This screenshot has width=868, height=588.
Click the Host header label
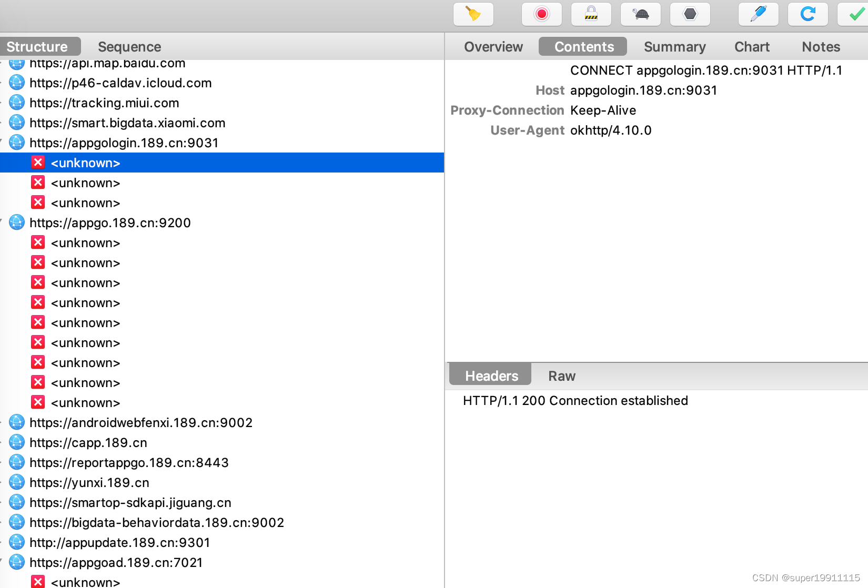[550, 90]
